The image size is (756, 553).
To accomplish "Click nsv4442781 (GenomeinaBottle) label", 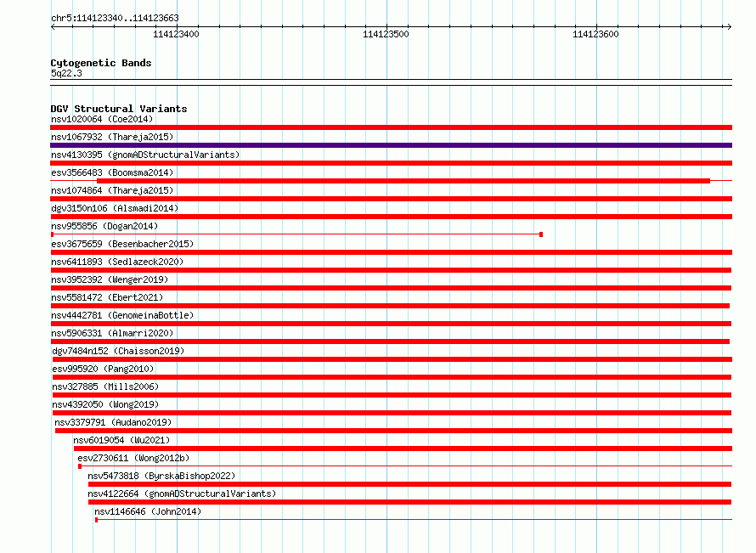I will [122, 315].
